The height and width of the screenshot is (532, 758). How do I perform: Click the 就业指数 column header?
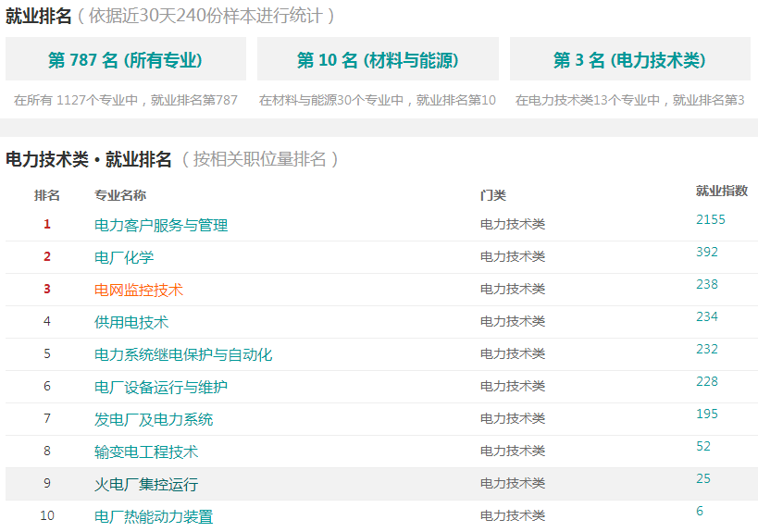point(722,191)
